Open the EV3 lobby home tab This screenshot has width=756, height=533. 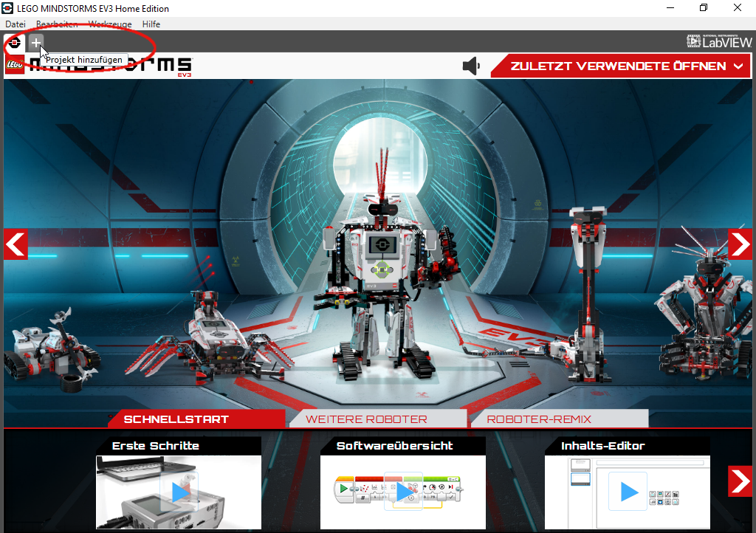(x=15, y=43)
